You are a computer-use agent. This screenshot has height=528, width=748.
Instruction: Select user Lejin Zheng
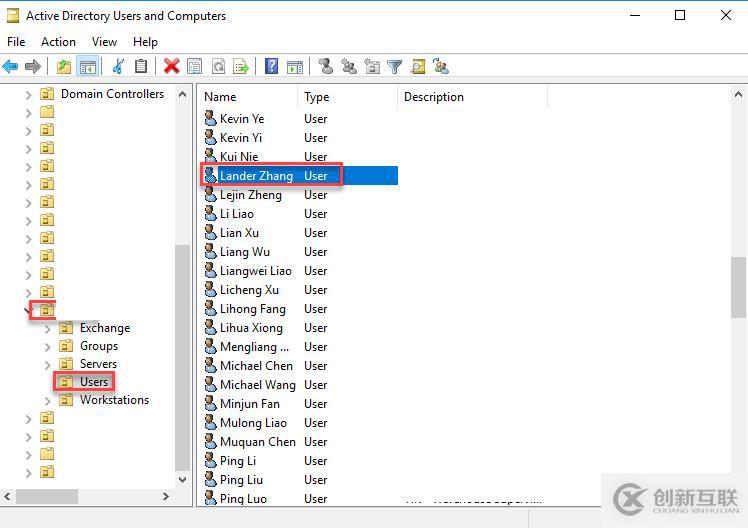tap(251, 195)
